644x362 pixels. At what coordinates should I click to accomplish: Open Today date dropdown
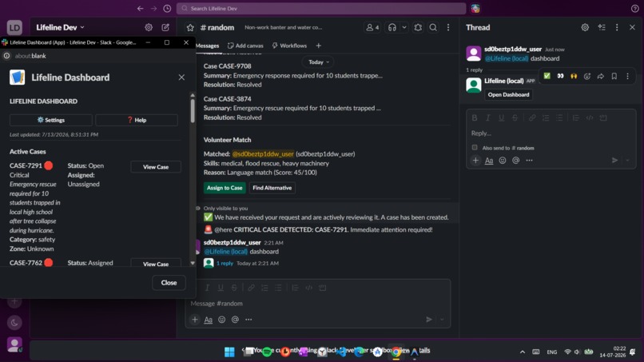coord(318,62)
